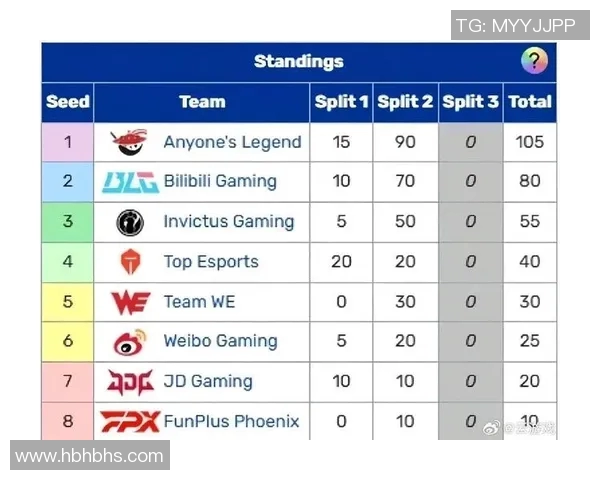Click the www.hbhbhs.com watermark link
The image size is (600, 480).
(89, 456)
